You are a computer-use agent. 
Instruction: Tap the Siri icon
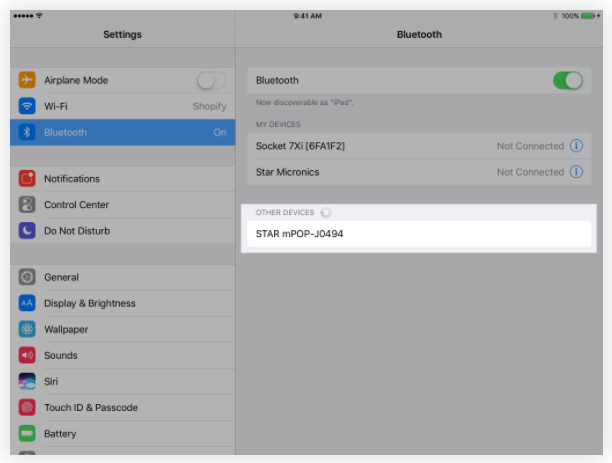point(27,381)
